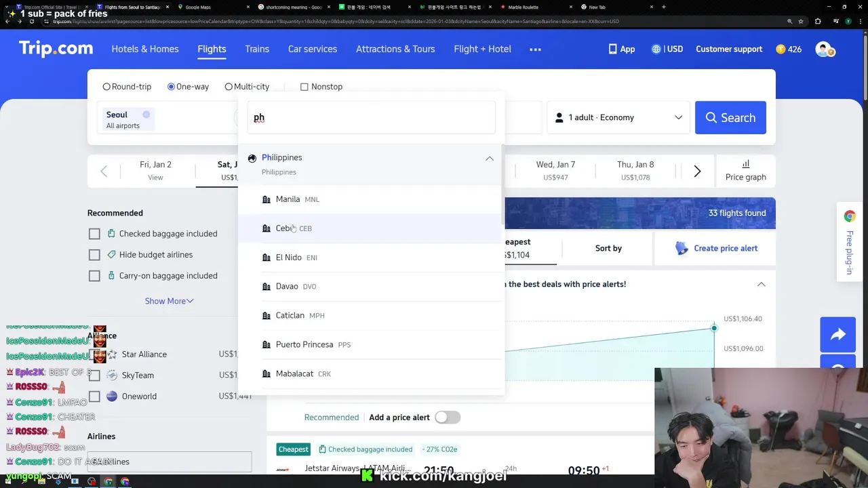Click the building icon next to Davao

coord(267,286)
